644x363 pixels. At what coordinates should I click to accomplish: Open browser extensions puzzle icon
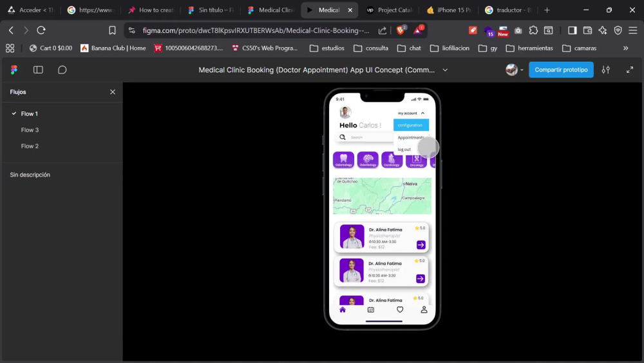(x=533, y=30)
